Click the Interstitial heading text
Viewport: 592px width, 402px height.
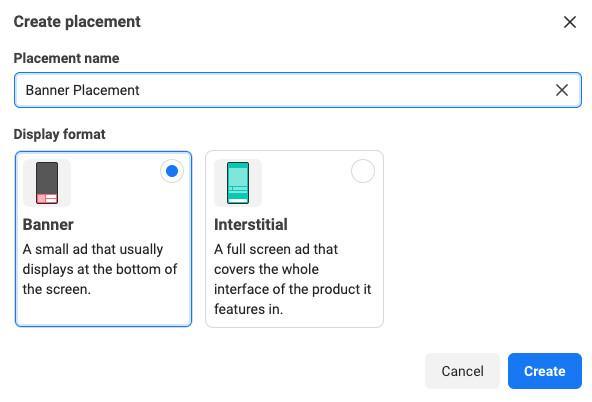251,225
